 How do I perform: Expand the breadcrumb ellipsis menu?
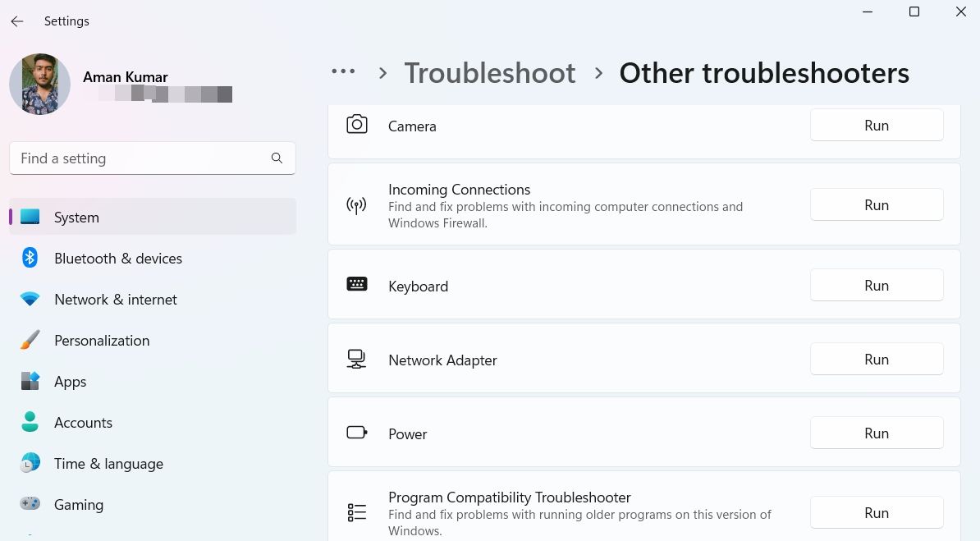343,72
